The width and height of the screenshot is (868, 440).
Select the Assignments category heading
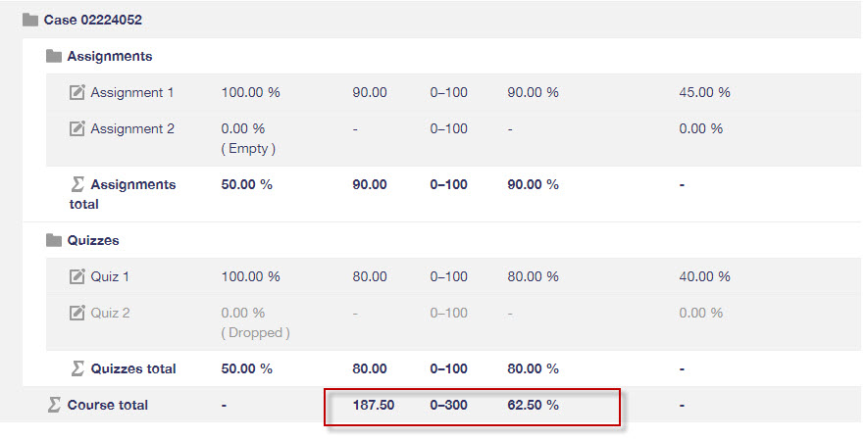pos(110,57)
